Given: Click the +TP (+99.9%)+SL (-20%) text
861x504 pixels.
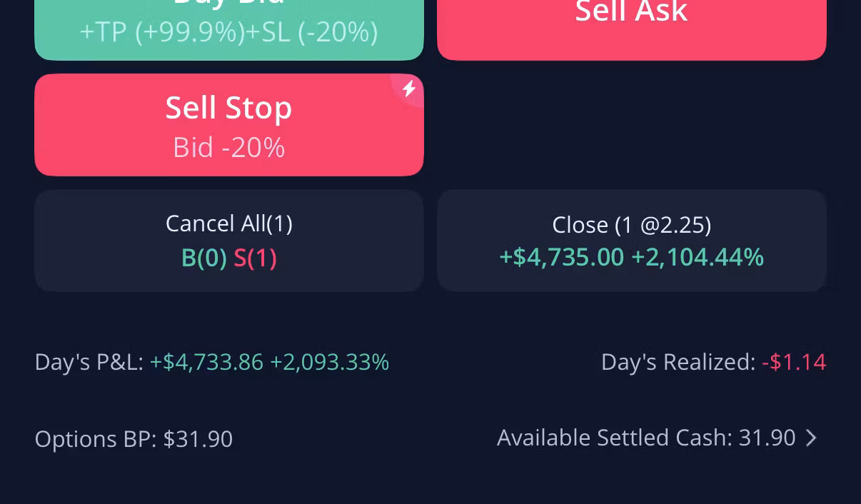Looking at the screenshot, I should pos(228,32).
